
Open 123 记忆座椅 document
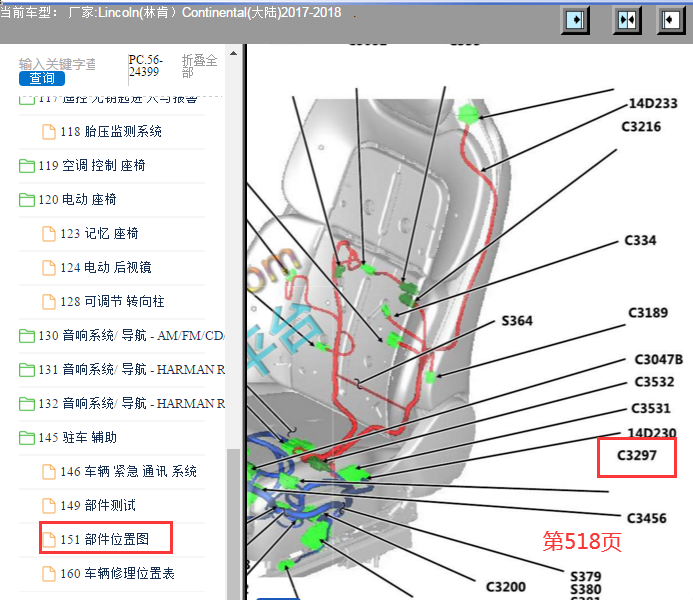click(99, 234)
